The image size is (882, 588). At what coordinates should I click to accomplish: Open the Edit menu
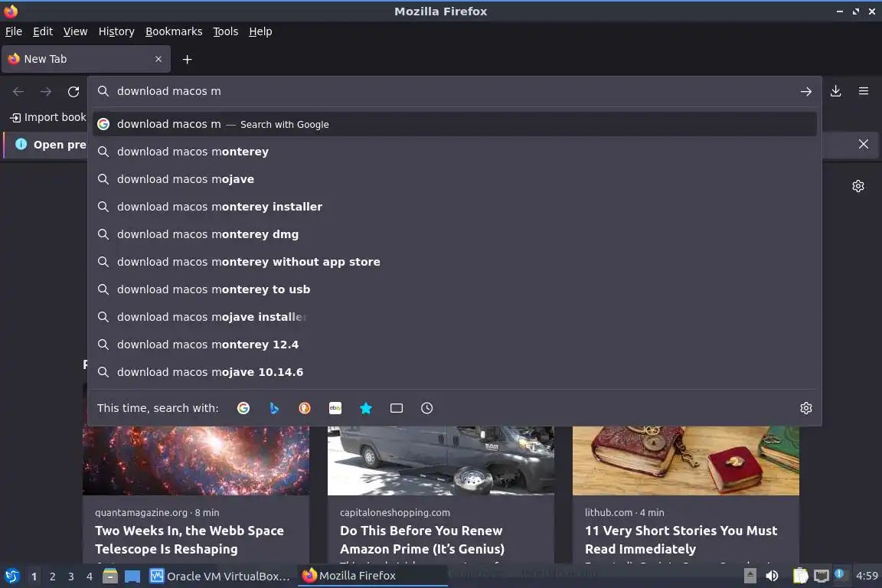tap(43, 31)
